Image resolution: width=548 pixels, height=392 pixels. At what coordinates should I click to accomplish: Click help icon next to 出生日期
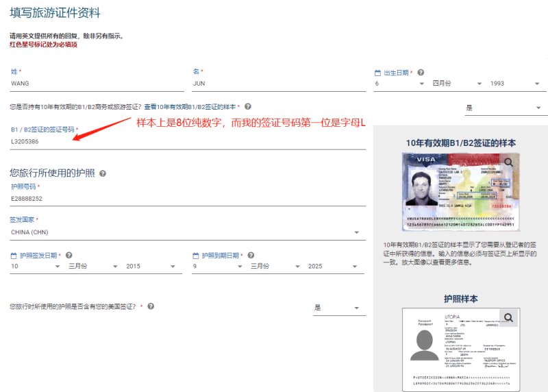(x=421, y=73)
